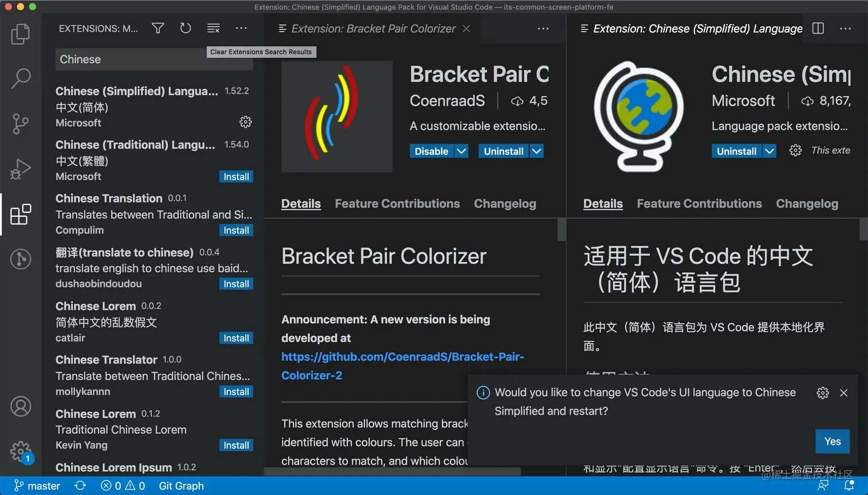
Task: Click the master branch in status bar
Action: click(37, 486)
